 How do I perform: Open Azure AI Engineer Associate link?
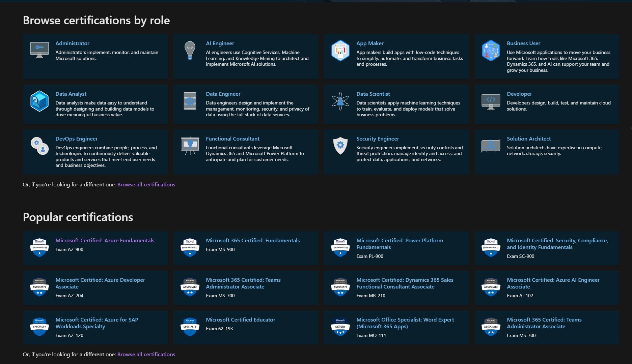[x=553, y=283]
